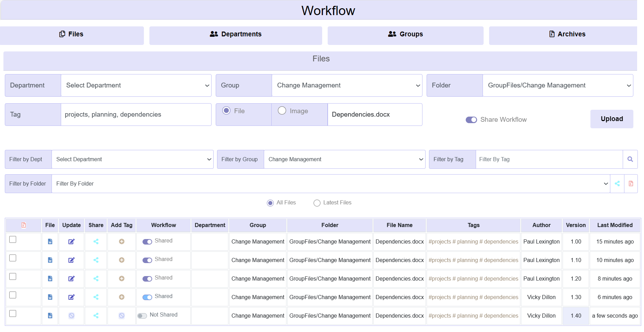
Task: Disable the Share Workflow toggle
Action: point(471,120)
